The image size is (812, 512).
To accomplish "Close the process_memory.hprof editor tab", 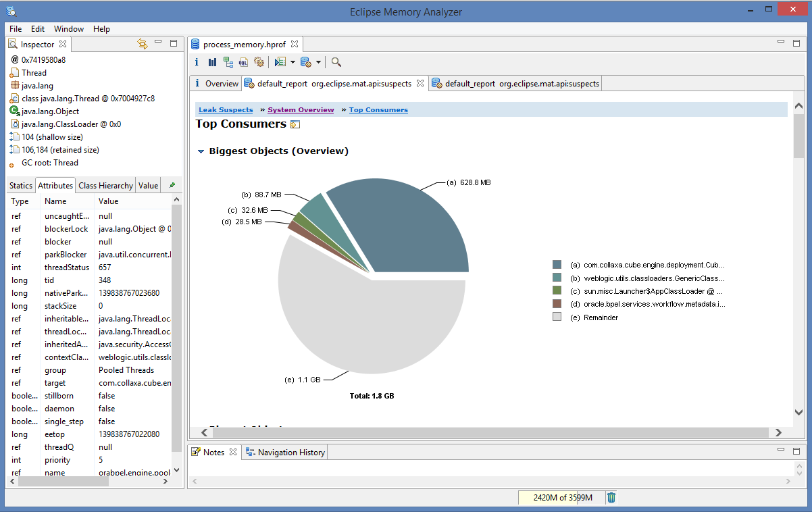I will tap(294, 44).
